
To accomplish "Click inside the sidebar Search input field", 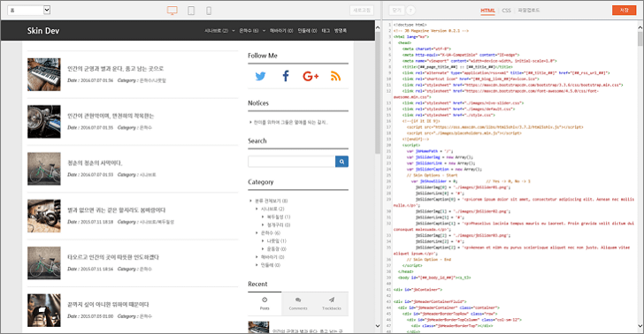I will [292, 162].
